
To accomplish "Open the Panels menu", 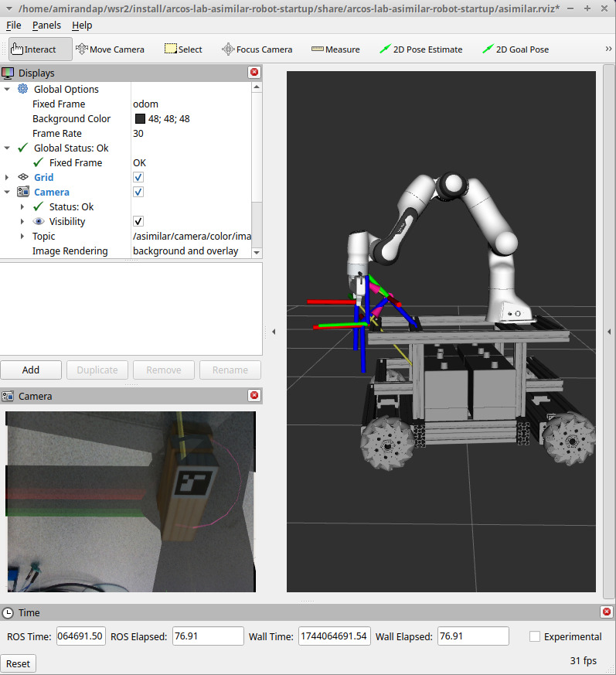I will pos(46,25).
